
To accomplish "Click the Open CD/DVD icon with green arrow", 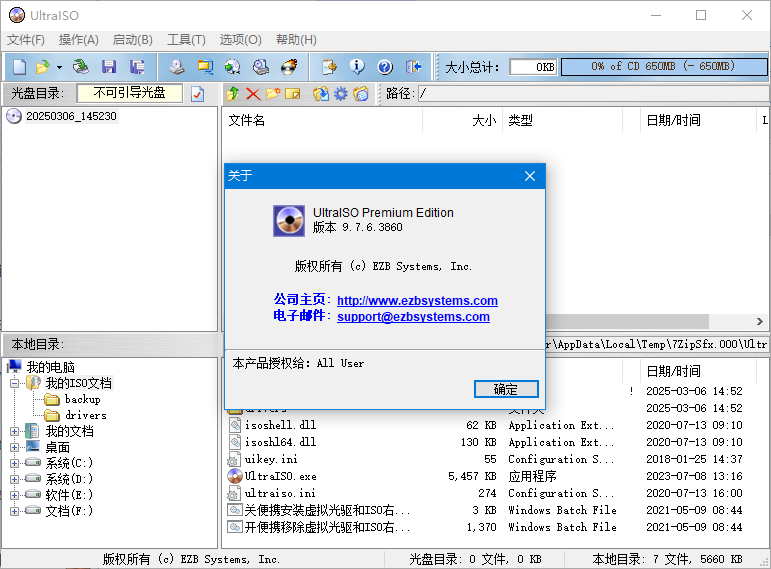I will [80, 66].
